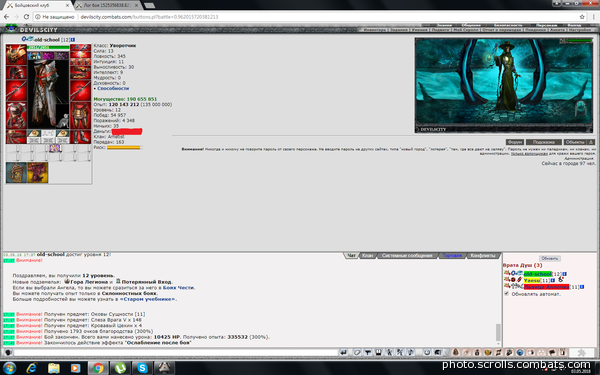Switch to the 'Торговля' tab

pyautogui.click(x=452, y=255)
